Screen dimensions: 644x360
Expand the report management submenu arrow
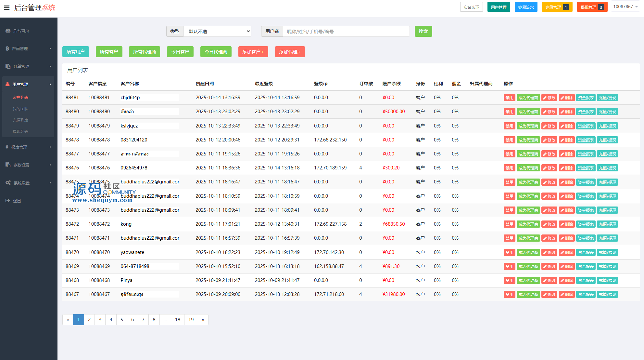(50, 147)
